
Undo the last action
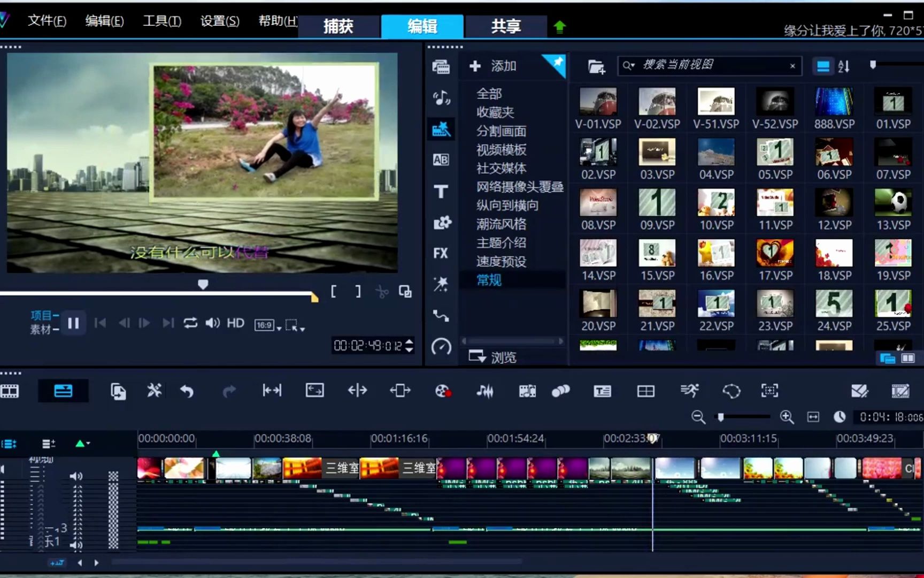pyautogui.click(x=187, y=391)
